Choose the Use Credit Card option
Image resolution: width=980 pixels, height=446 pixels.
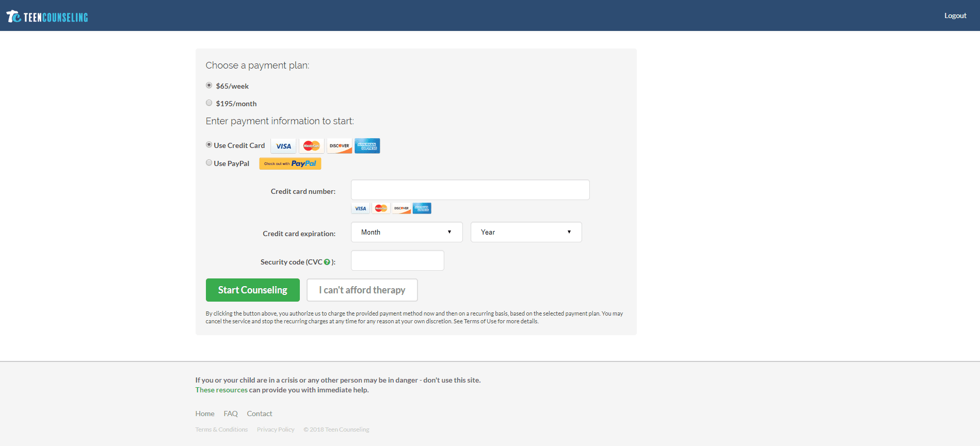click(209, 144)
